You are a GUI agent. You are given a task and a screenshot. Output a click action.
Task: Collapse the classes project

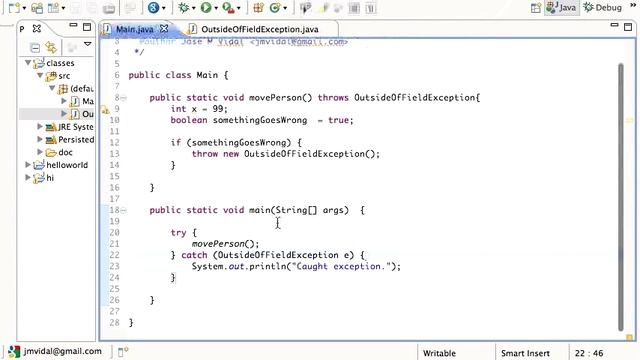28,63
